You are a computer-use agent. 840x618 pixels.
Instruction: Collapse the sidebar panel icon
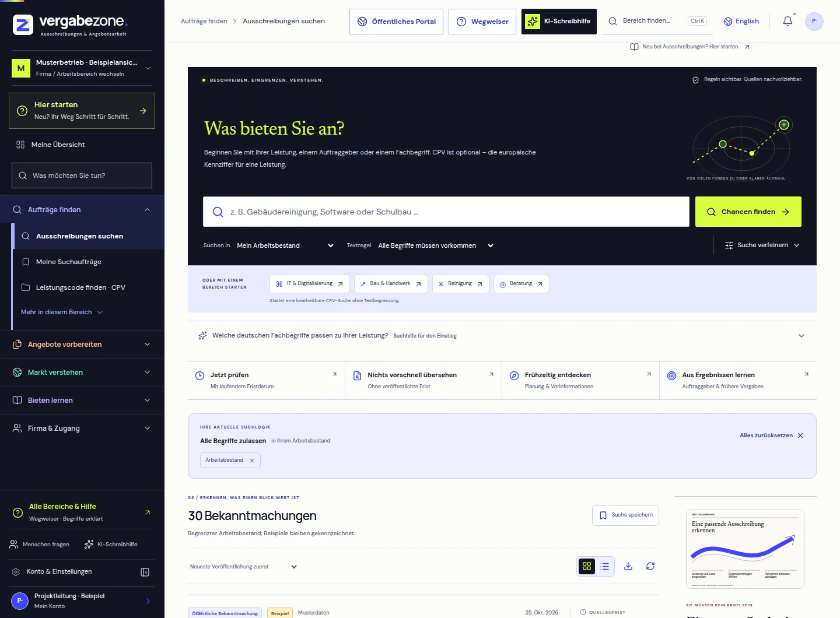click(x=145, y=572)
